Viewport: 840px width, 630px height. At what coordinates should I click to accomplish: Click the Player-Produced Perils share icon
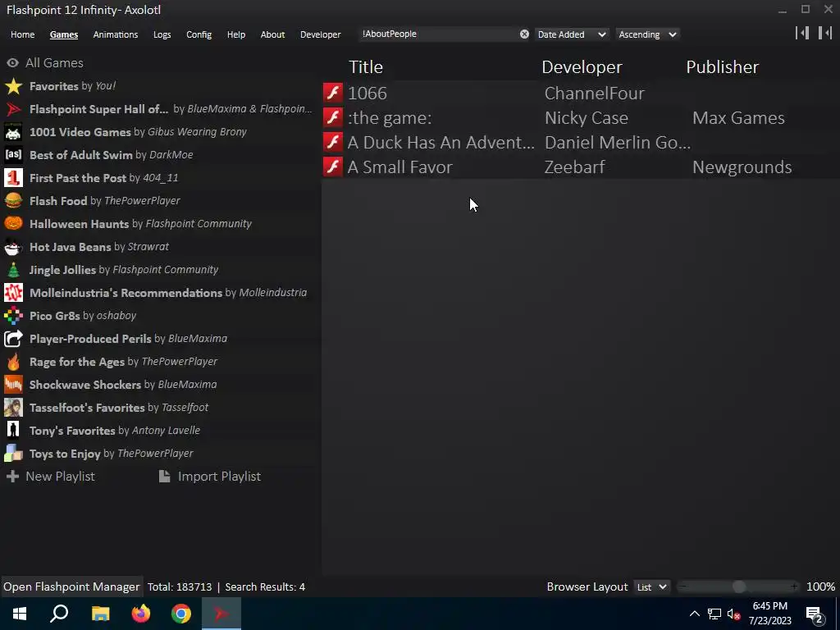tap(13, 339)
